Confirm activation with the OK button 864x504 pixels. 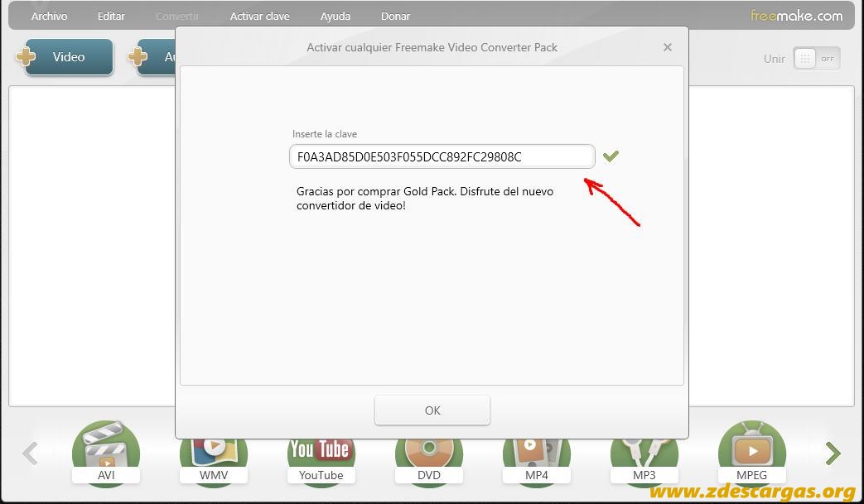432,410
